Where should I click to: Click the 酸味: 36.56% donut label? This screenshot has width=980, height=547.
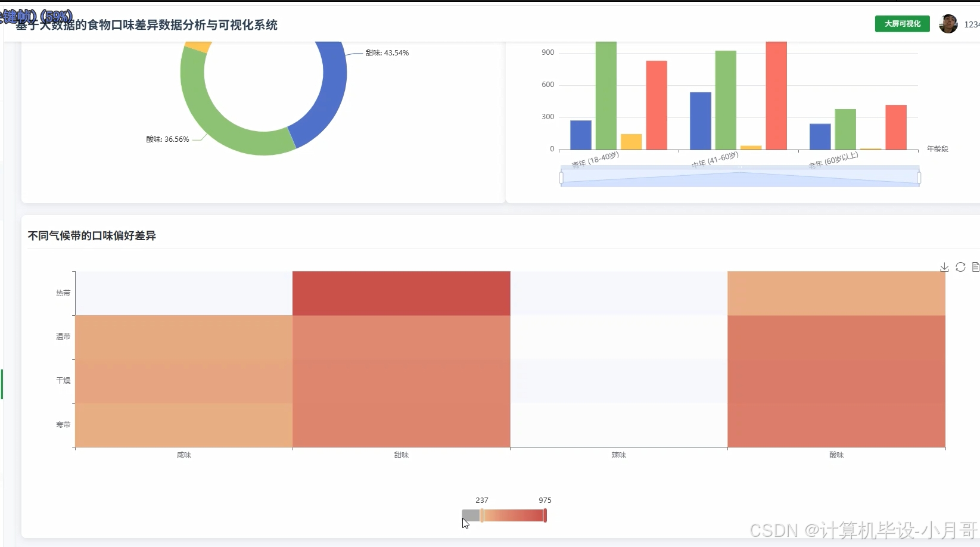[167, 139]
